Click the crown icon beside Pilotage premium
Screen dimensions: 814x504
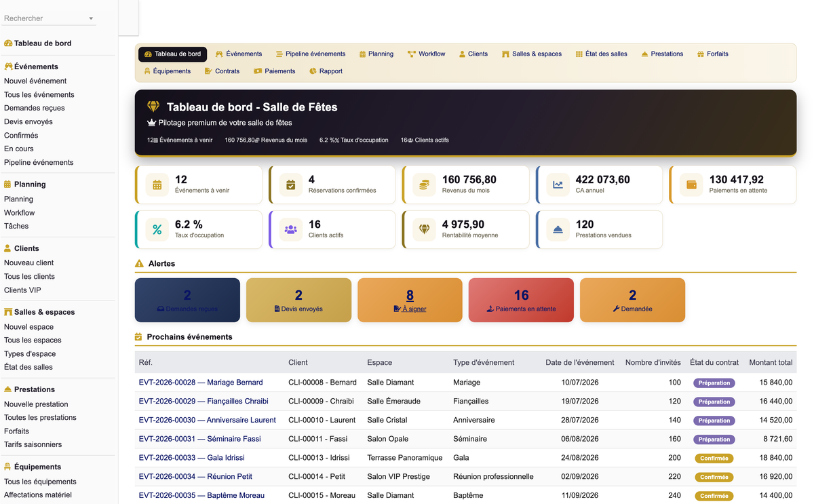(x=151, y=123)
